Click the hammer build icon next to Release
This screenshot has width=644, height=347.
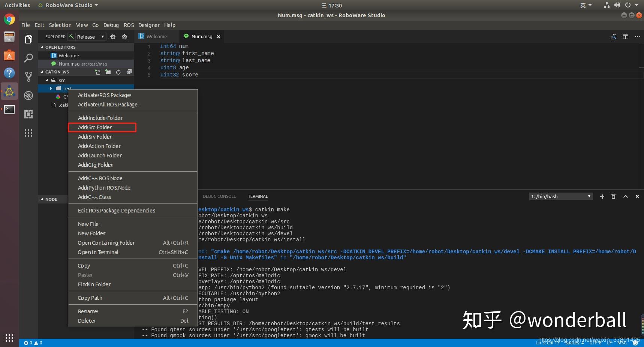click(x=71, y=37)
